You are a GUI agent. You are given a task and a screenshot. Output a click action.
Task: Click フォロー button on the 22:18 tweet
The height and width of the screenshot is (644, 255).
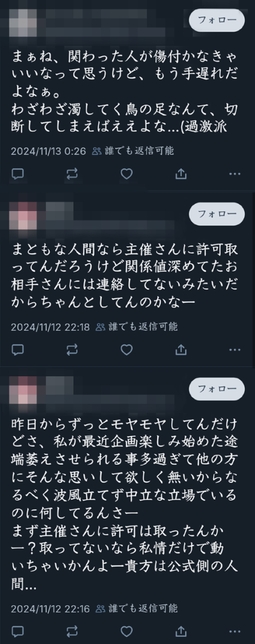pos(217,213)
